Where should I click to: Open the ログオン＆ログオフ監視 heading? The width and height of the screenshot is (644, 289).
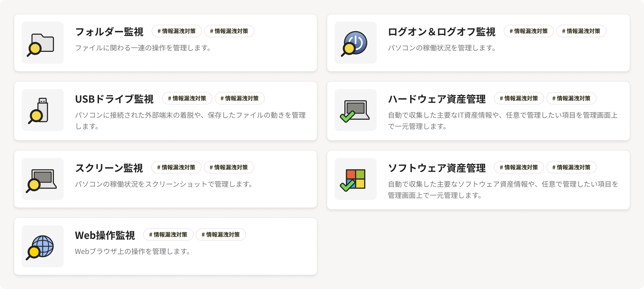point(442,32)
